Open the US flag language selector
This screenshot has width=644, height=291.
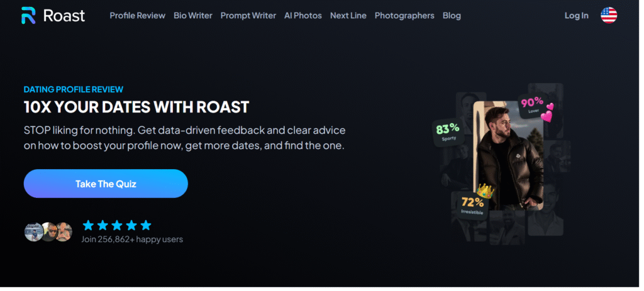(x=609, y=16)
